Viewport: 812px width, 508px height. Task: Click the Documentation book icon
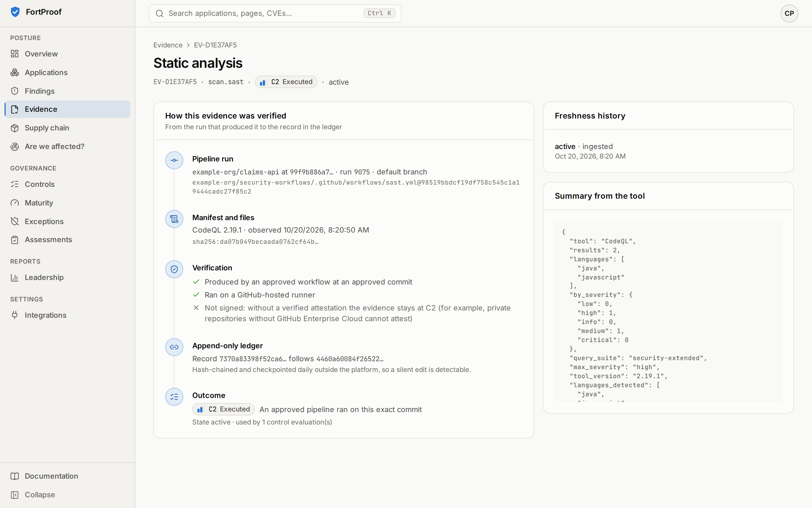click(x=15, y=476)
